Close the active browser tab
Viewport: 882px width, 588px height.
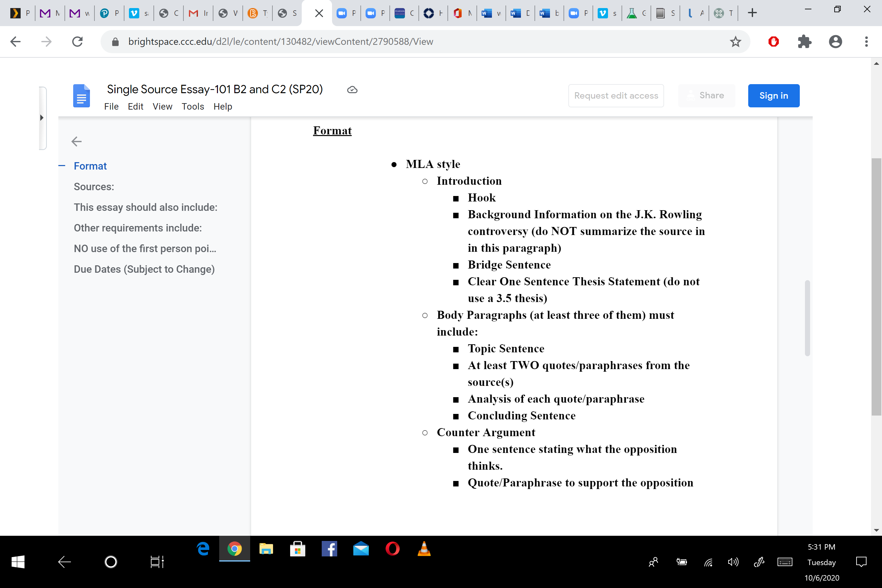319,14
